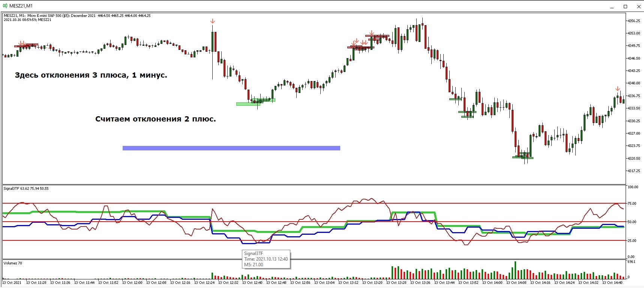Click the '13 Oct 14:40' time axis label
The width and height of the screenshot is (644, 288).
click(612, 283)
